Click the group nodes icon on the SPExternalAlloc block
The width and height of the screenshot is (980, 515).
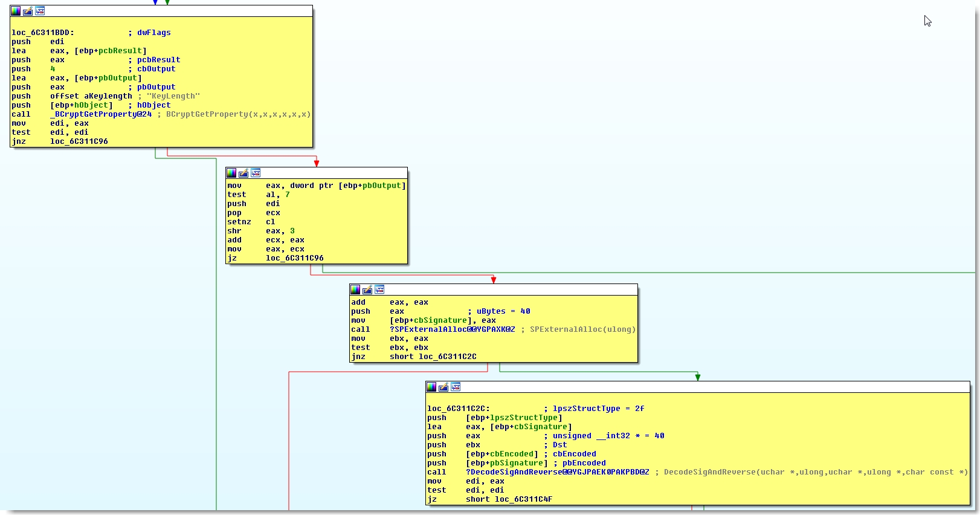(x=379, y=290)
